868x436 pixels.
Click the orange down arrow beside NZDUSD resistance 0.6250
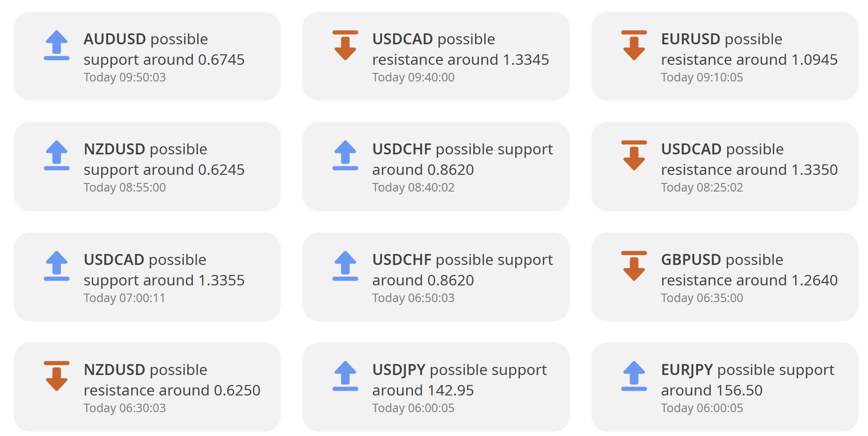[x=57, y=376]
